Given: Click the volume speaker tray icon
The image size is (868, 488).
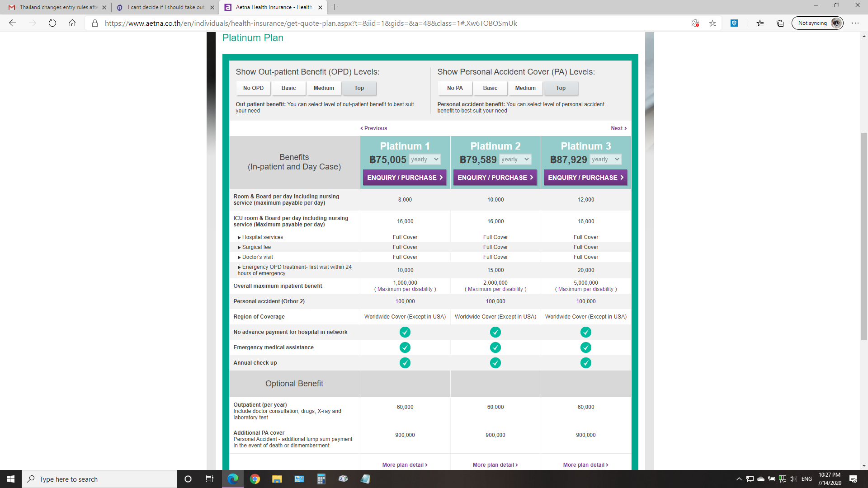Looking at the screenshot, I should pos(793,479).
